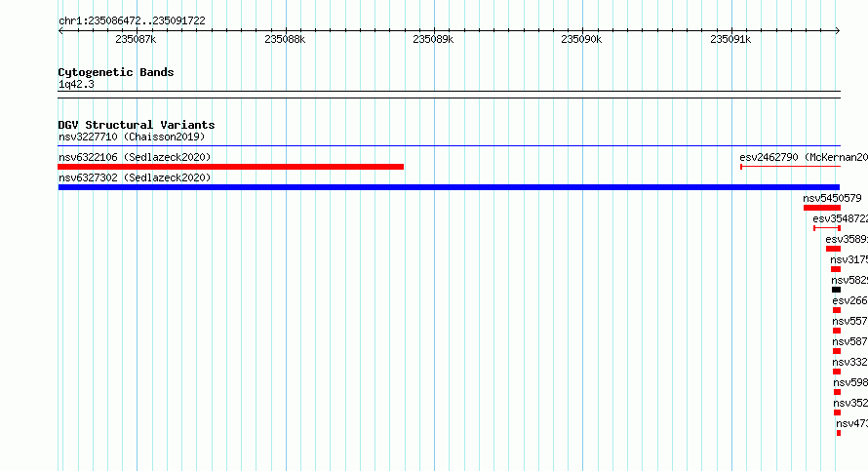Click the nsv6327302 (Sedlazeck2020) label

[x=135, y=177]
